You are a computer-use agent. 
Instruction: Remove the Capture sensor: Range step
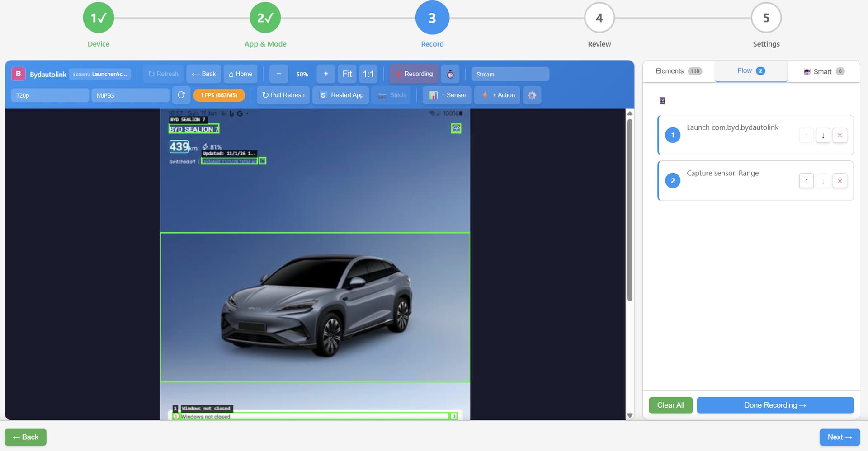click(840, 180)
